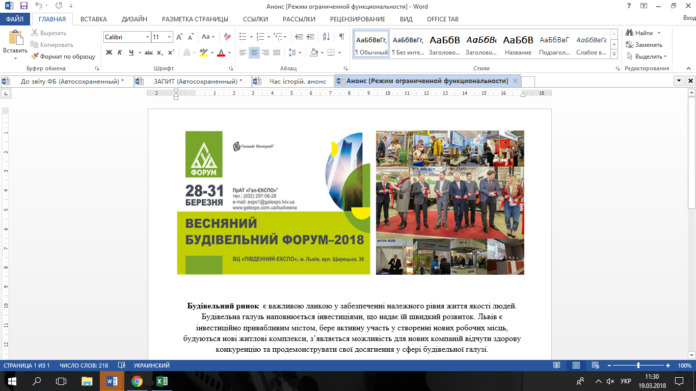Open Chrome from the taskbar

tap(137, 381)
